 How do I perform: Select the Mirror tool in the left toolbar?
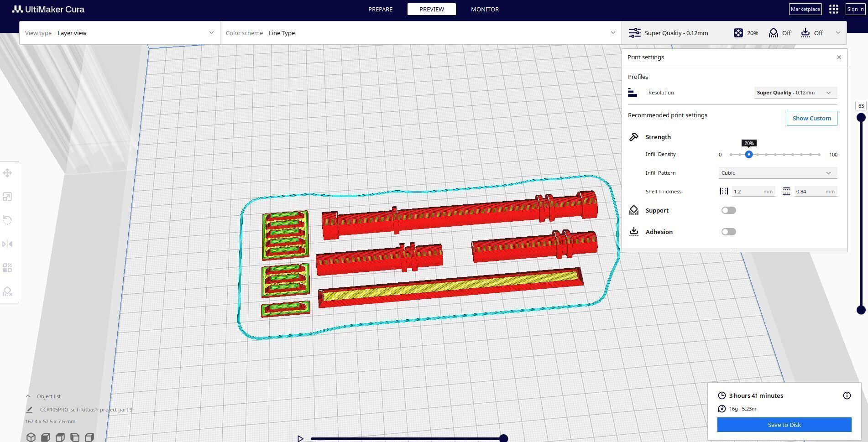click(x=7, y=244)
